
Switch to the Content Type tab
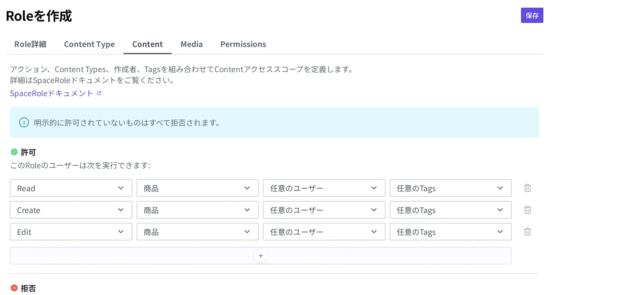pyautogui.click(x=89, y=44)
